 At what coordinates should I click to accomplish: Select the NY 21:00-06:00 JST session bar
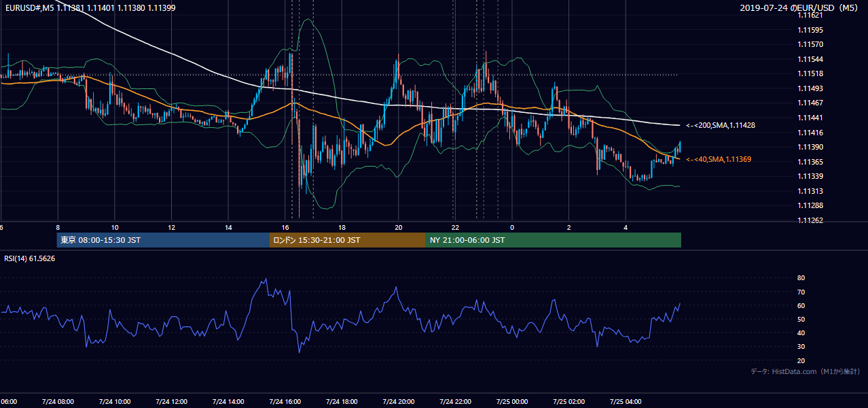tap(554, 240)
